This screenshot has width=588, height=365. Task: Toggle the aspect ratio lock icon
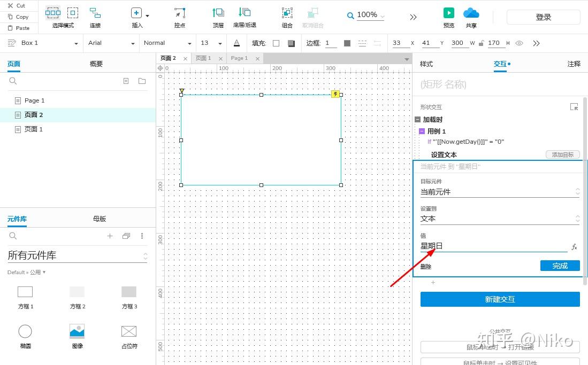(x=481, y=43)
